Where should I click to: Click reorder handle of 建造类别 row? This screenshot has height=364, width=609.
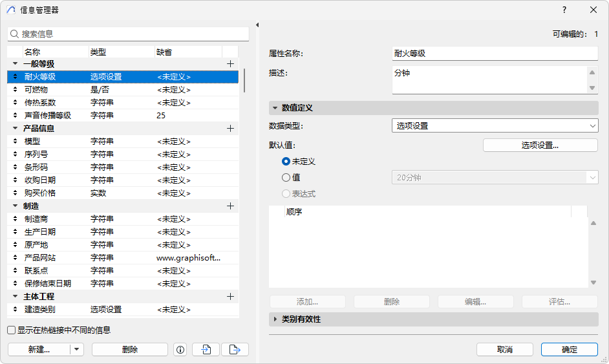[15, 310]
